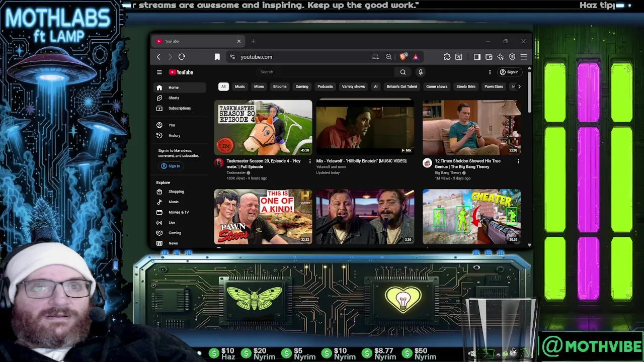Viewport: 644px width, 362px height.
Task: Open Big Bang Theory channel avatar
Action: (427, 163)
